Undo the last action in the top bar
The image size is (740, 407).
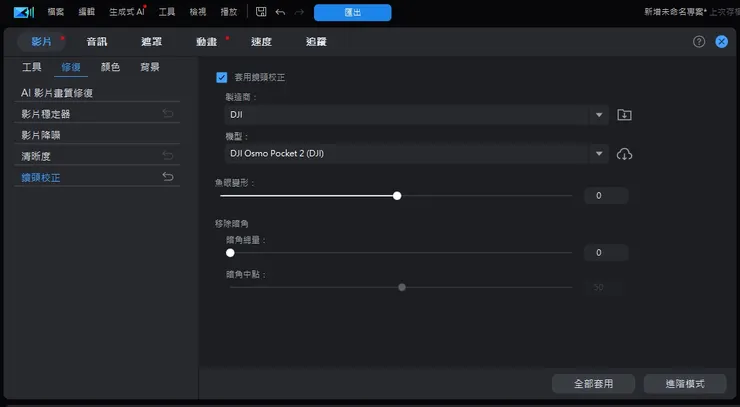[280, 12]
